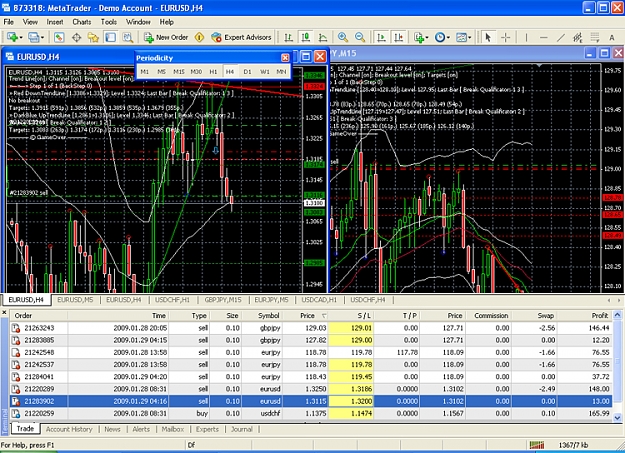This screenshot has width=625, height=453.
Task: Click the New Order button
Action: (166, 37)
